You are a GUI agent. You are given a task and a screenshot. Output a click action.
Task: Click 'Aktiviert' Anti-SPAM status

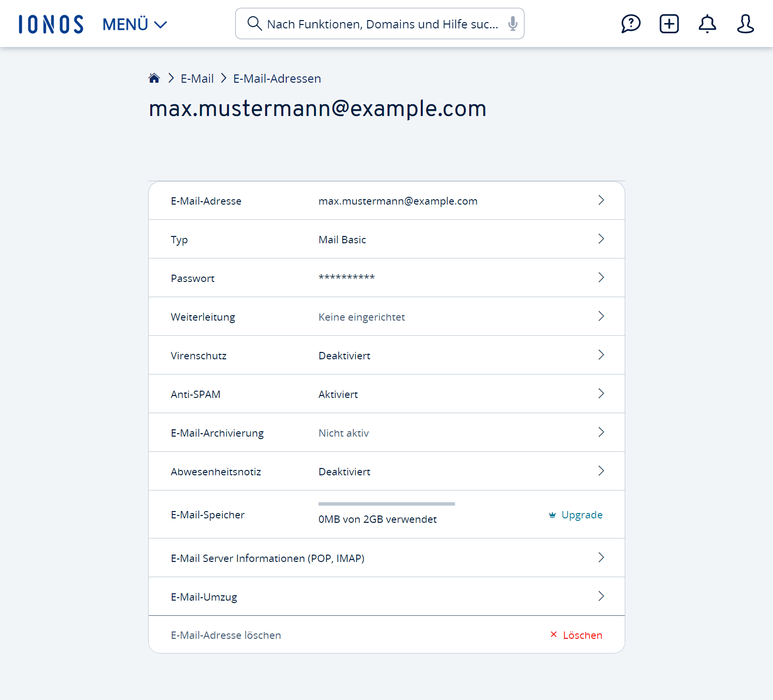tap(338, 394)
